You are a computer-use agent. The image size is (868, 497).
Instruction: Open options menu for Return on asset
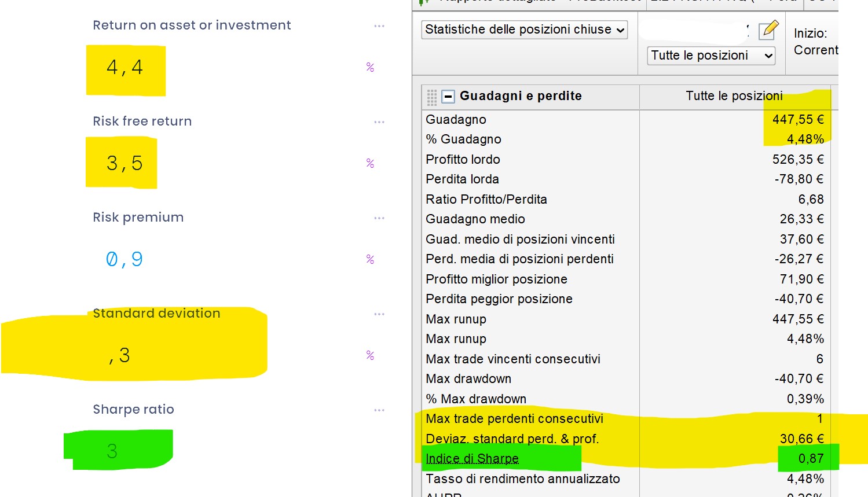tap(379, 26)
